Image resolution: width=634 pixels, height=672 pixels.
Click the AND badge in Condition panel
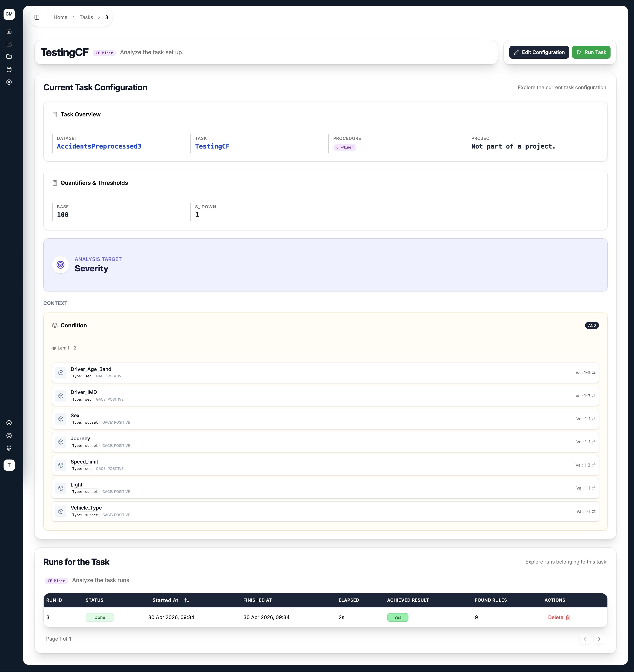(x=592, y=325)
